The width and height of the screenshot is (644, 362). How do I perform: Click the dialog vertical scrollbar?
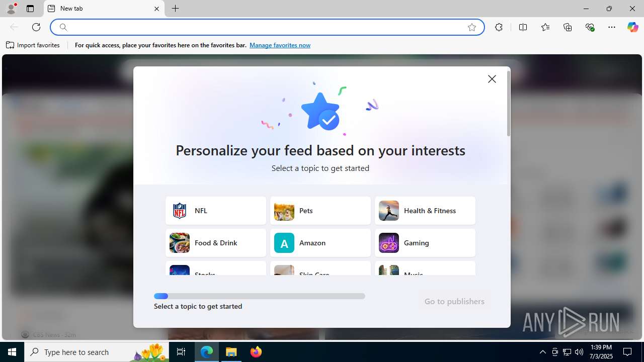point(509,104)
